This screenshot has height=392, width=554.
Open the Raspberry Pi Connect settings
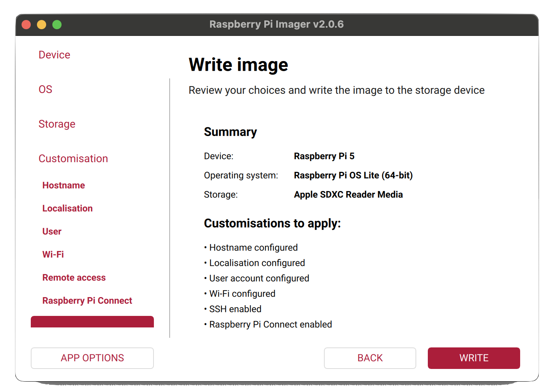[x=87, y=301]
